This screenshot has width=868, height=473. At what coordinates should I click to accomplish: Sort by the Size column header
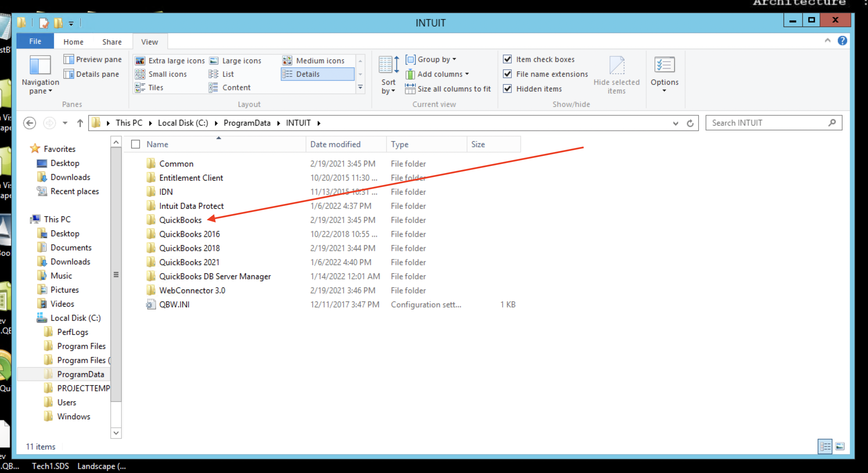pos(494,144)
